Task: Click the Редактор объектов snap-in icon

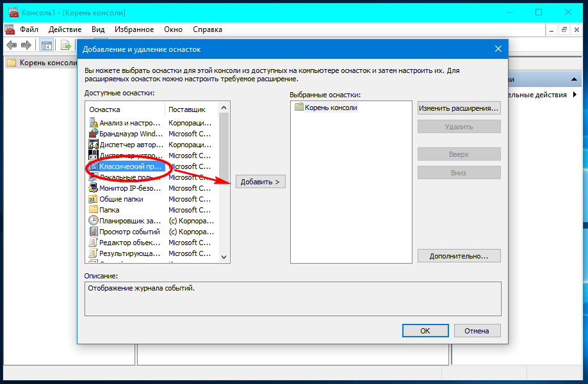Action: (94, 243)
